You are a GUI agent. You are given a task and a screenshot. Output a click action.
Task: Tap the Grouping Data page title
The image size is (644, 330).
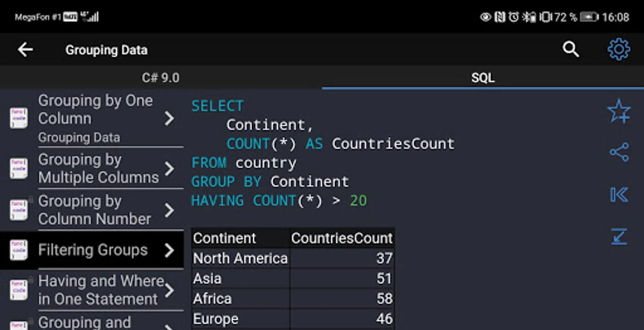(x=107, y=50)
